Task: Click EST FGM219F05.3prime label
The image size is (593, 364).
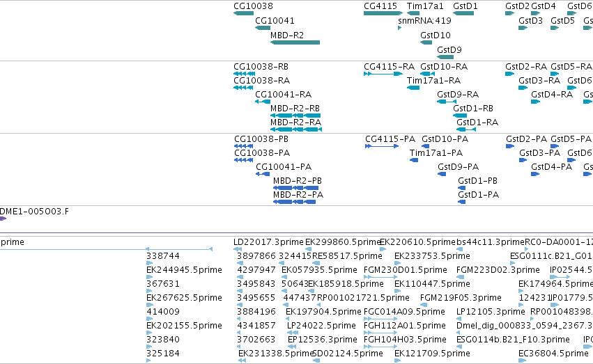Action: (x=461, y=298)
